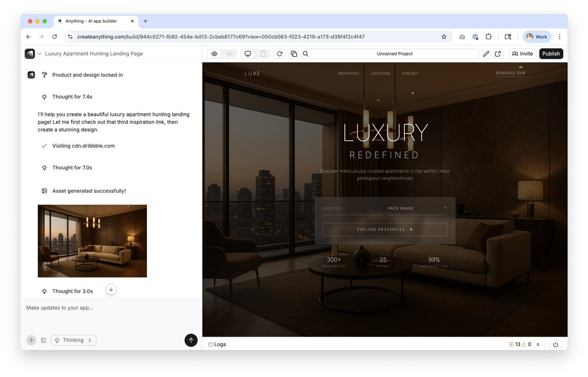Open the preview in a new window
The height and width of the screenshot is (377, 588).
pyautogui.click(x=498, y=54)
